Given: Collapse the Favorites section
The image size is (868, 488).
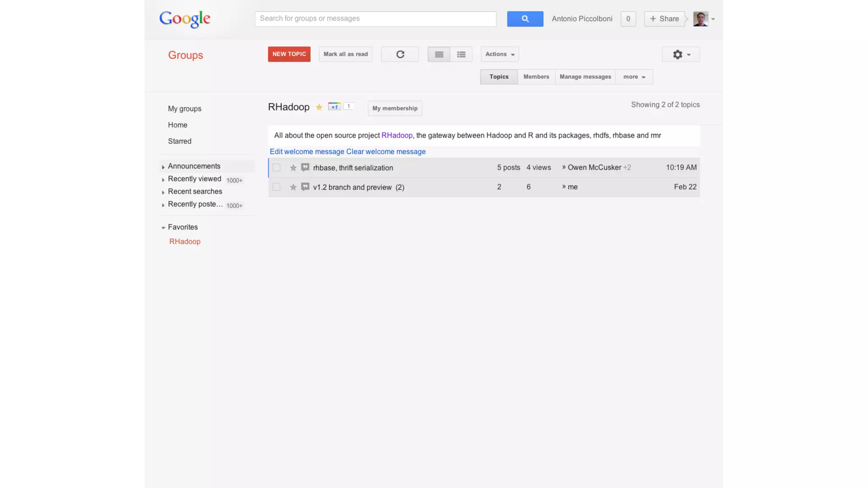Looking at the screenshot, I should coord(163,227).
